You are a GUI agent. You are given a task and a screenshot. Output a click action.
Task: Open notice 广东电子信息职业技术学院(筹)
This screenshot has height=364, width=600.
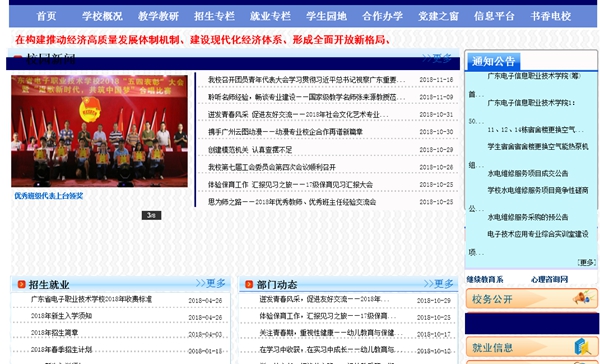pyautogui.click(x=534, y=76)
